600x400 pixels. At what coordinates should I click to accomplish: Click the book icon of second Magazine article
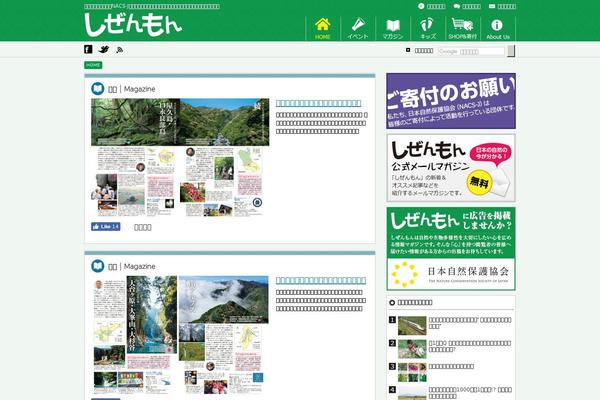pyautogui.click(x=98, y=266)
